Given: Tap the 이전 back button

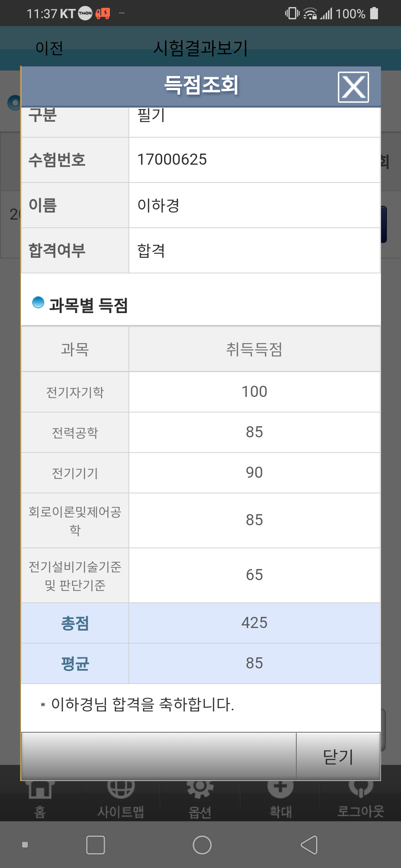Looking at the screenshot, I should coord(49,48).
